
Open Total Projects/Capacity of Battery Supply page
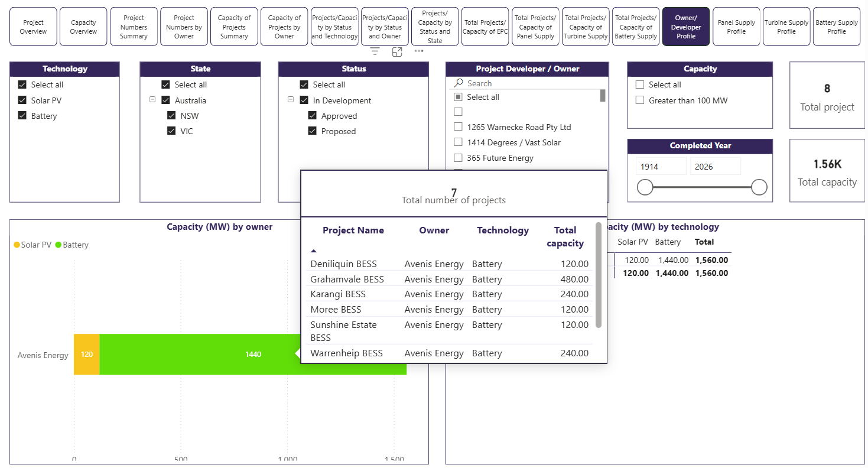(x=636, y=27)
